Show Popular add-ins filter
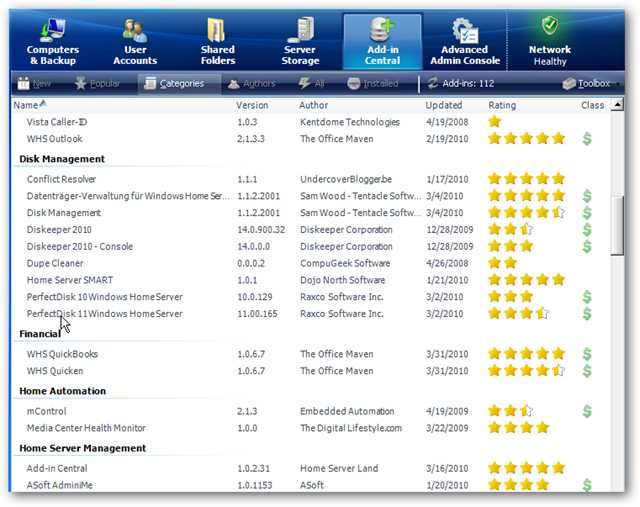Viewport: 640px width, 507px height. 97,84
